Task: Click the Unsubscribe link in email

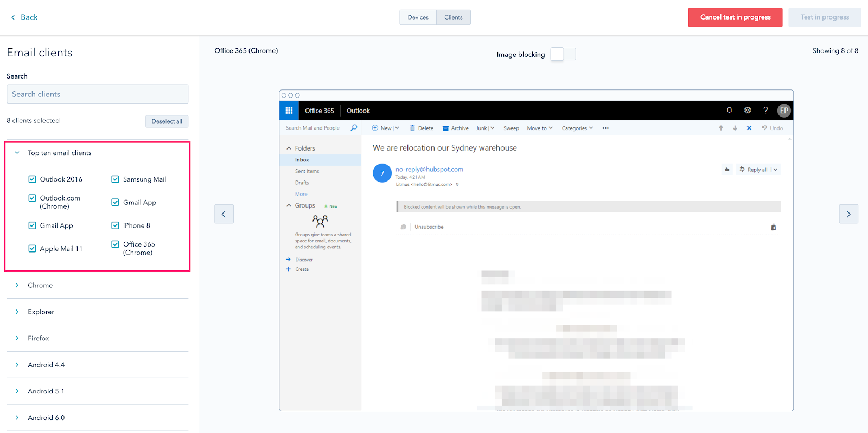Action: pos(429,227)
